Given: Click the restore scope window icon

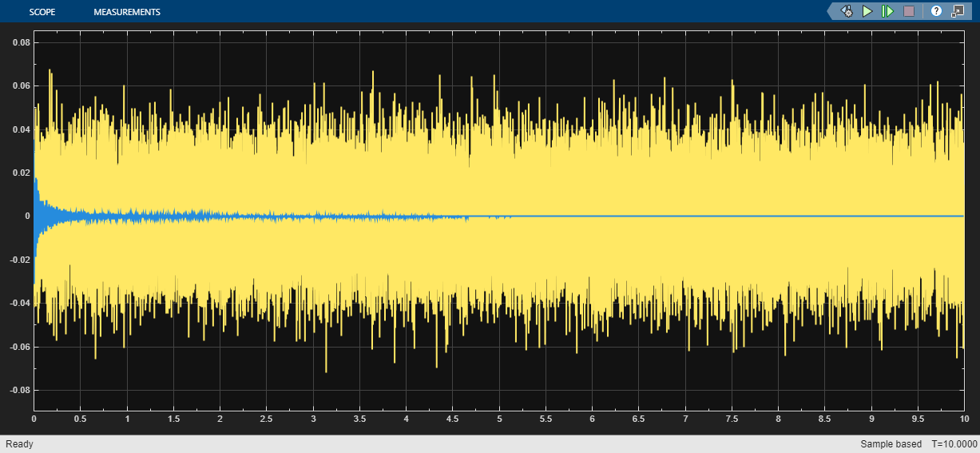Looking at the screenshot, I should [x=958, y=11].
